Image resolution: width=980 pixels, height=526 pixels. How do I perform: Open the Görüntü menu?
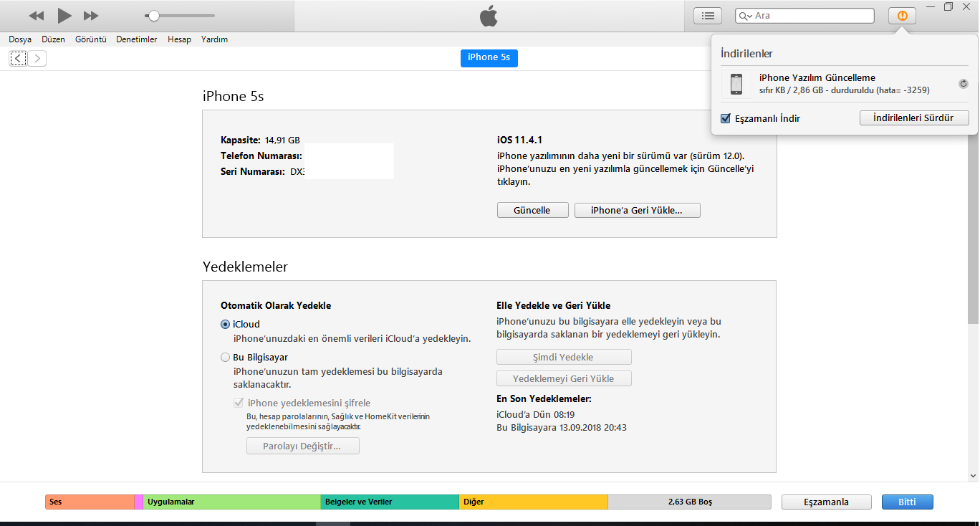point(91,39)
